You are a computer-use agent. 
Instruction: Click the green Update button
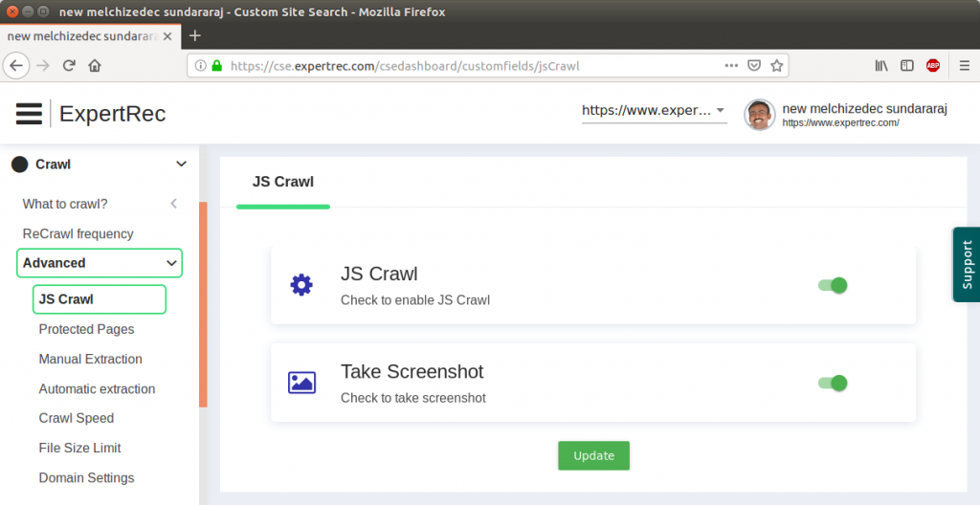[x=593, y=455]
